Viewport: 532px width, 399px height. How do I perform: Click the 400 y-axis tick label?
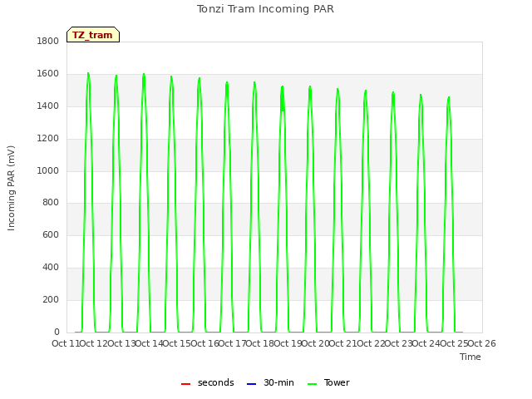point(51,268)
